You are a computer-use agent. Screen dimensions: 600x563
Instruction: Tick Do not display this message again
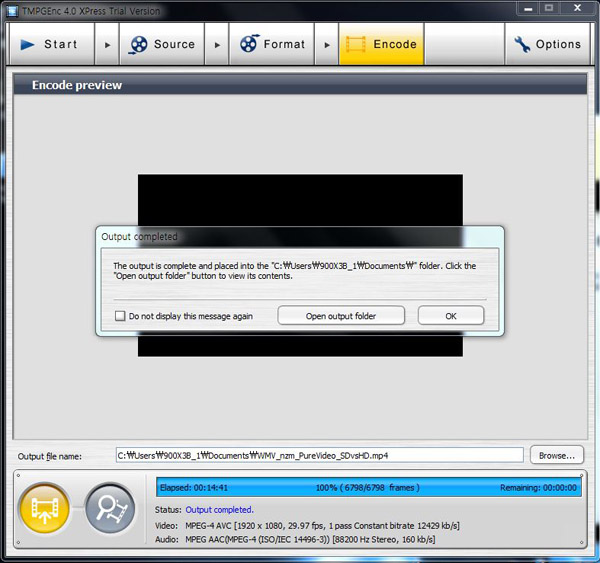(x=120, y=316)
